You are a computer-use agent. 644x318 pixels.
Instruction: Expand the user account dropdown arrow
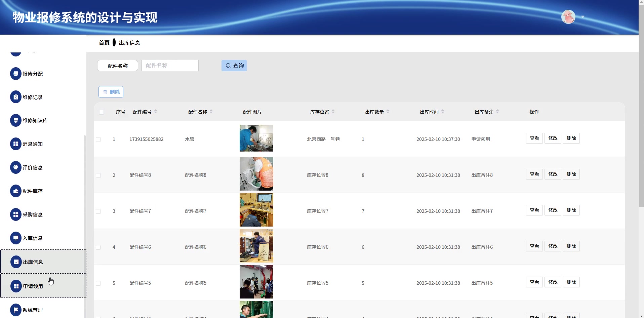click(583, 17)
